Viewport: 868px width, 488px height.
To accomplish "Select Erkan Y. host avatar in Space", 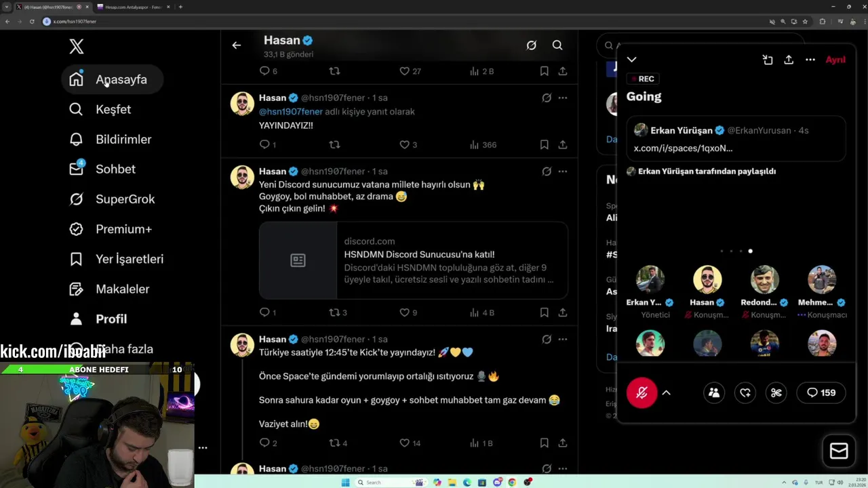I will [x=650, y=279].
